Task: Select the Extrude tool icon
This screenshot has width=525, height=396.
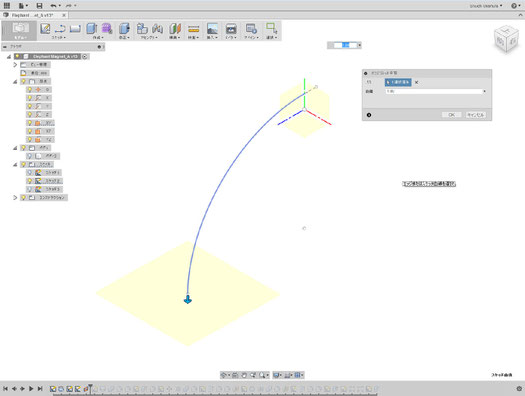Action: [x=92, y=29]
